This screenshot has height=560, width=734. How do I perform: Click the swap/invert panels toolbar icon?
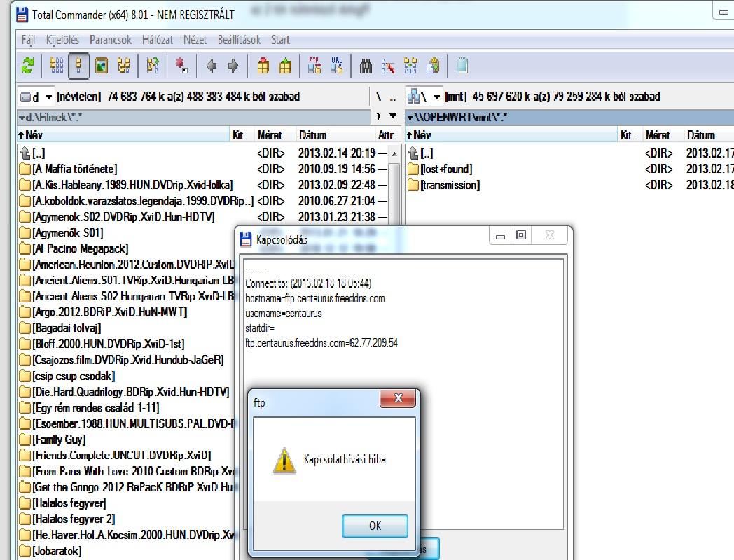[153, 66]
